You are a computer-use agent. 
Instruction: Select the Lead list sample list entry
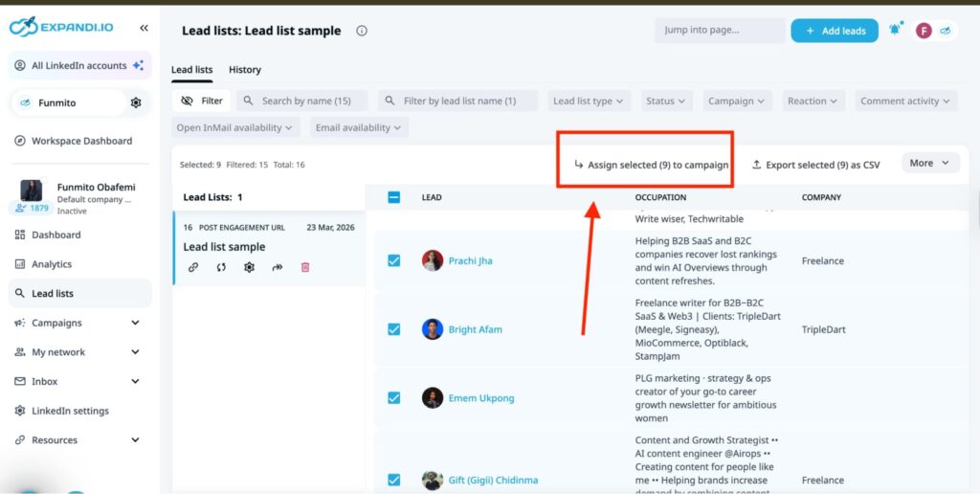269,248
